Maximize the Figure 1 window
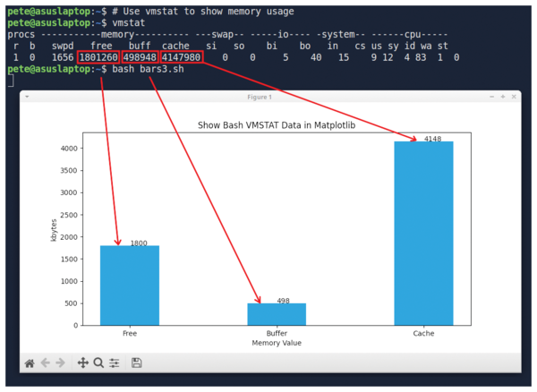 coord(502,97)
